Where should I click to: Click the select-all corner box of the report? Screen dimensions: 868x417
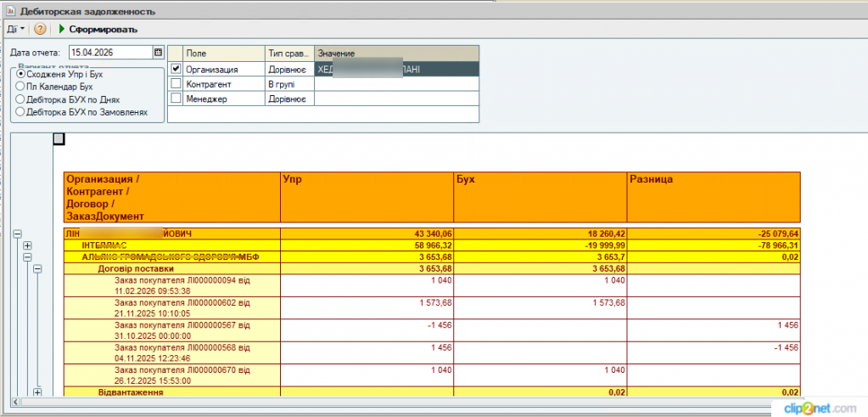click(x=59, y=139)
